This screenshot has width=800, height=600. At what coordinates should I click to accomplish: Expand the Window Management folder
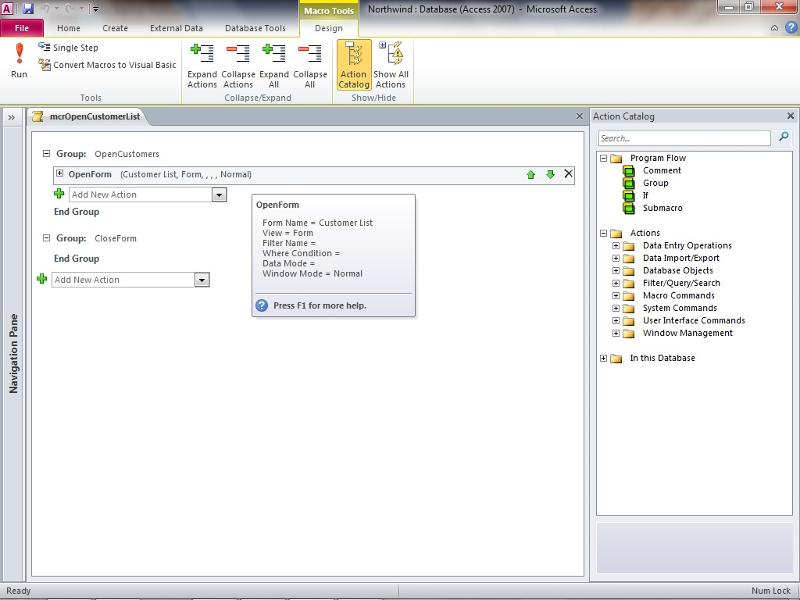616,333
